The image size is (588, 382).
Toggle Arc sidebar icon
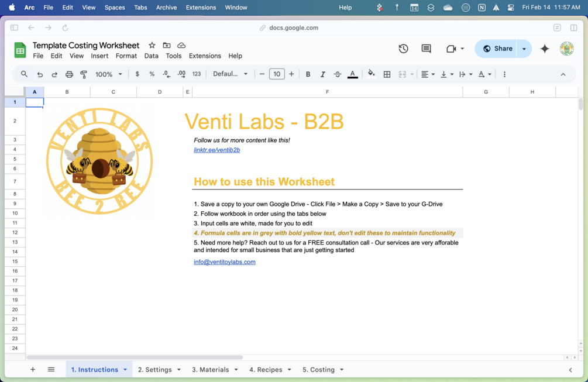pos(14,27)
